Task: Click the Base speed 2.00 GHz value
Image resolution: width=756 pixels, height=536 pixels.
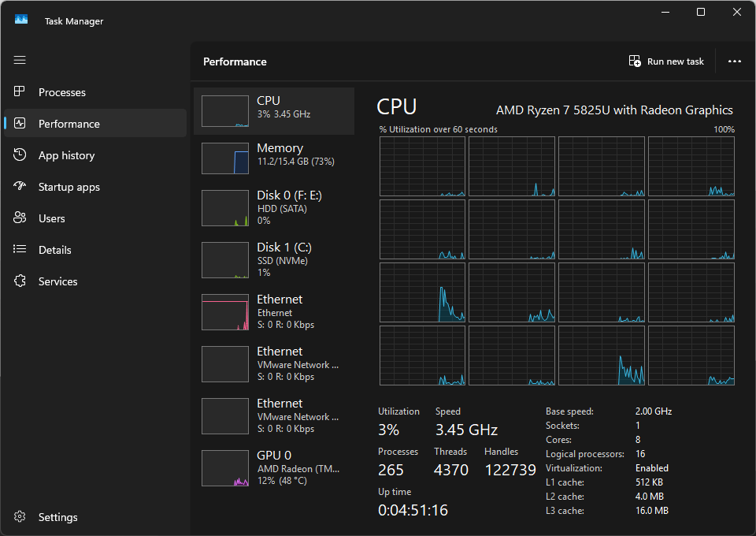Action: [654, 411]
